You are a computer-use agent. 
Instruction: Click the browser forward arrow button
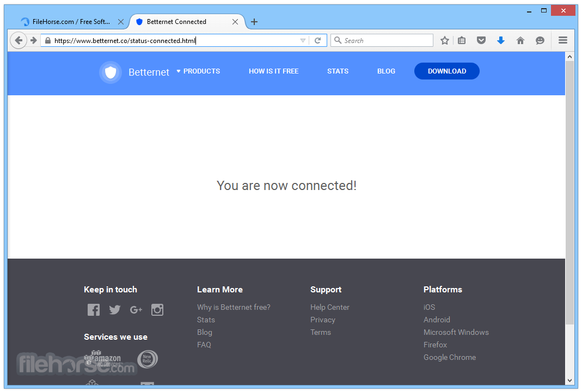tap(34, 40)
